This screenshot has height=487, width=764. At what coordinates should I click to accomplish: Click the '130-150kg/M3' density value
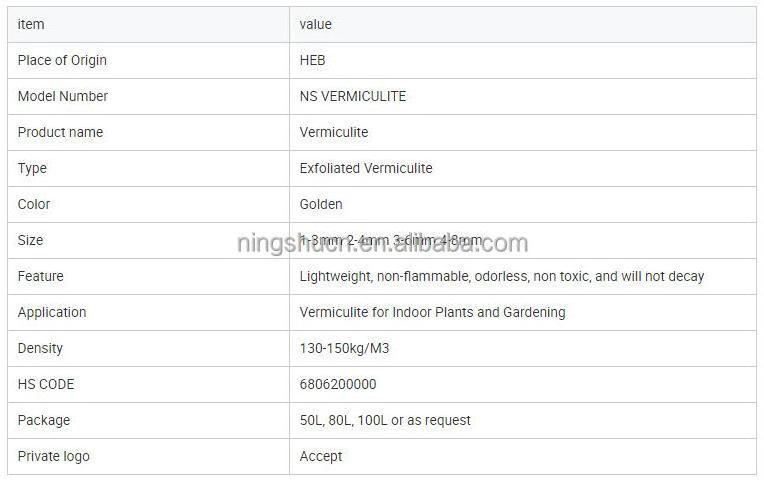pos(343,348)
